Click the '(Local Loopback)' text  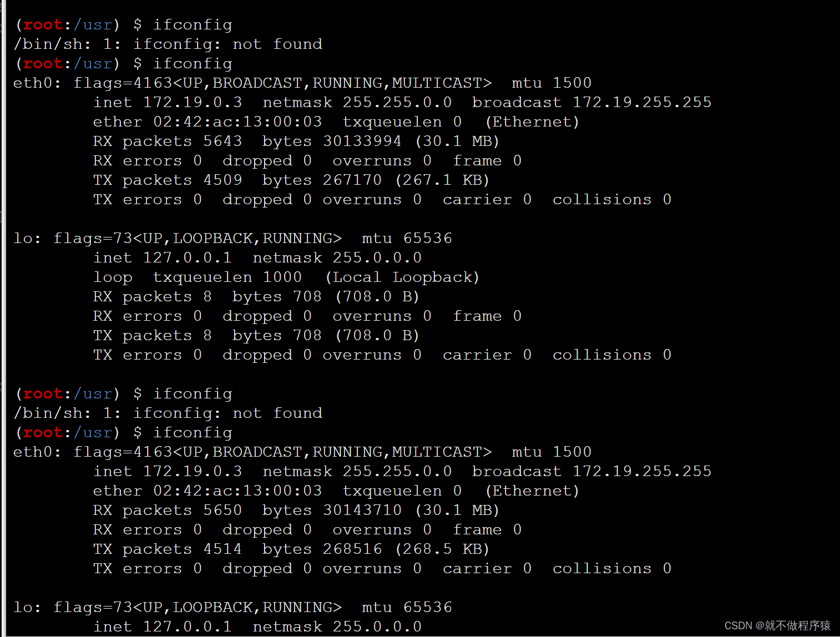pos(402,277)
